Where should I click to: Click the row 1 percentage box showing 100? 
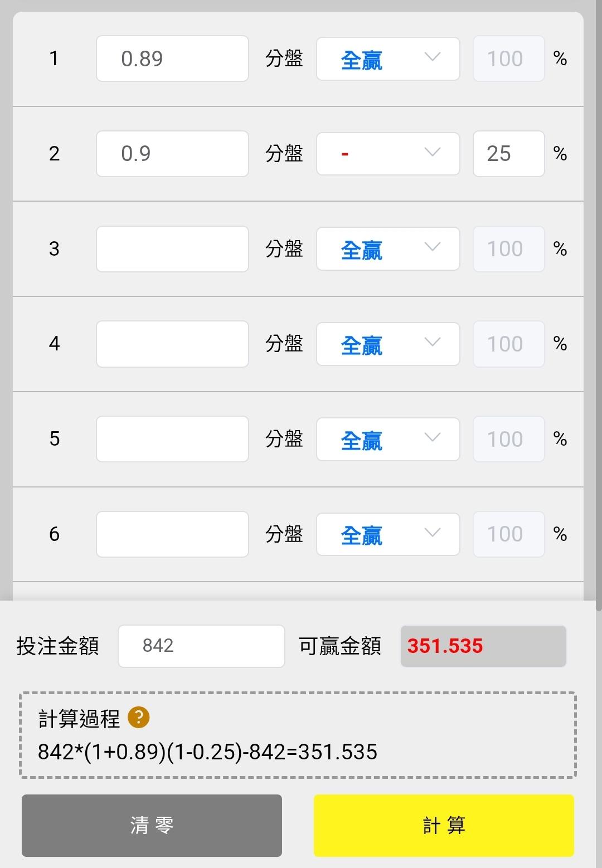[x=508, y=58]
